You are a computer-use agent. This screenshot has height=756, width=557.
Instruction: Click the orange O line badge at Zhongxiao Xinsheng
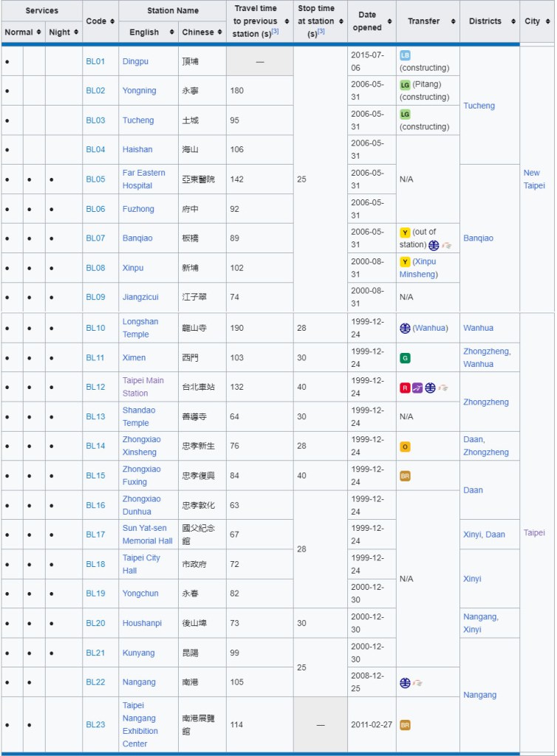[405, 447]
